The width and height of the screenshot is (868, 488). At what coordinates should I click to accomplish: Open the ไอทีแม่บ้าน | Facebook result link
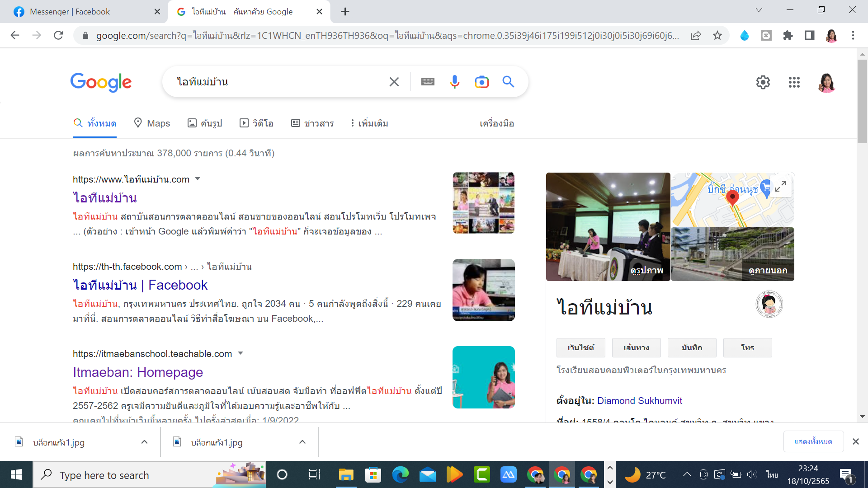(140, 285)
